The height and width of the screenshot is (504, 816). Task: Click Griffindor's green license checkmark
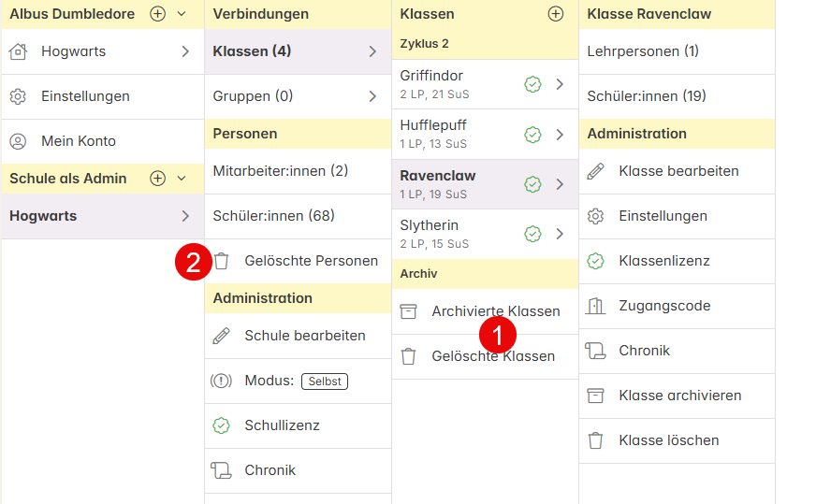click(532, 84)
